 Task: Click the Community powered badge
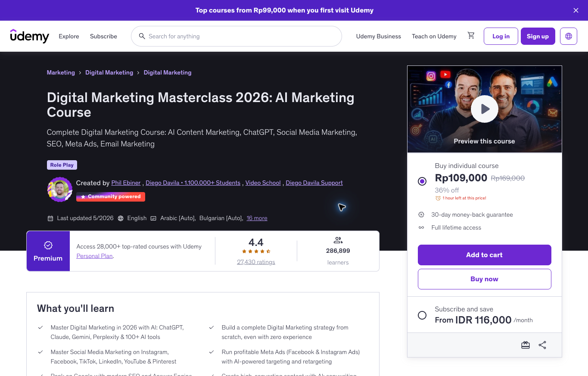pyautogui.click(x=111, y=196)
